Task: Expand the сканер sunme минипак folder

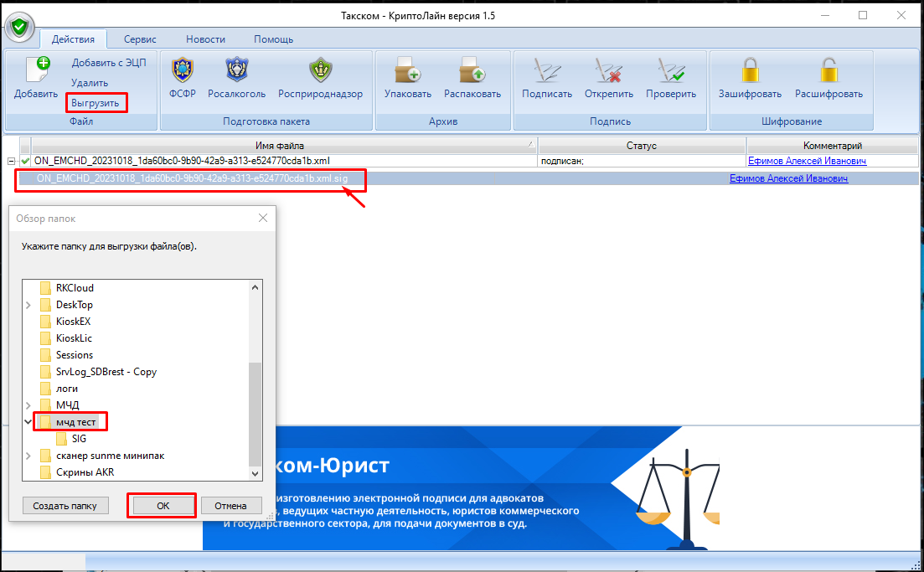Action: click(28, 456)
